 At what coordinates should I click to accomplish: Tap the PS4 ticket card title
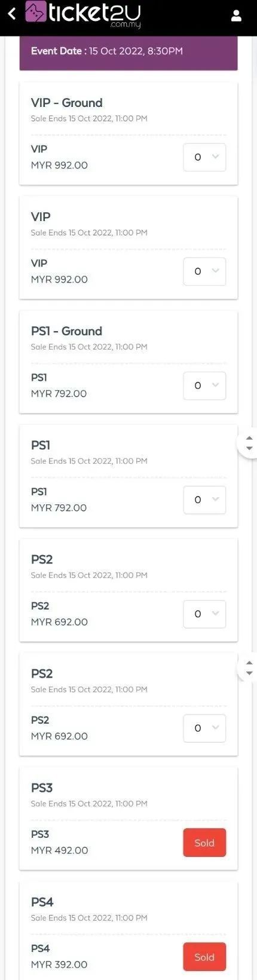[42, 902]
